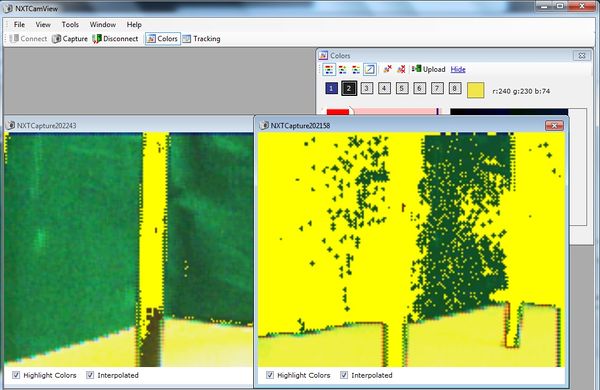Image resolution: width=600 pixels, height=390 pixels.
Task: Toggle Highlight Colors in NXTCapture202243
Action: (x=16, y=375)
